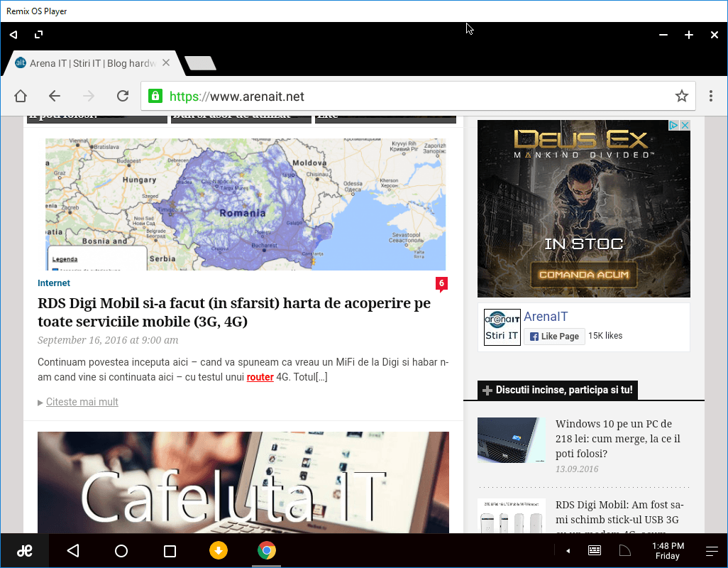Focus the address bar with arenait.net URL
Screen dimensions: 728x568
point(418,96)
